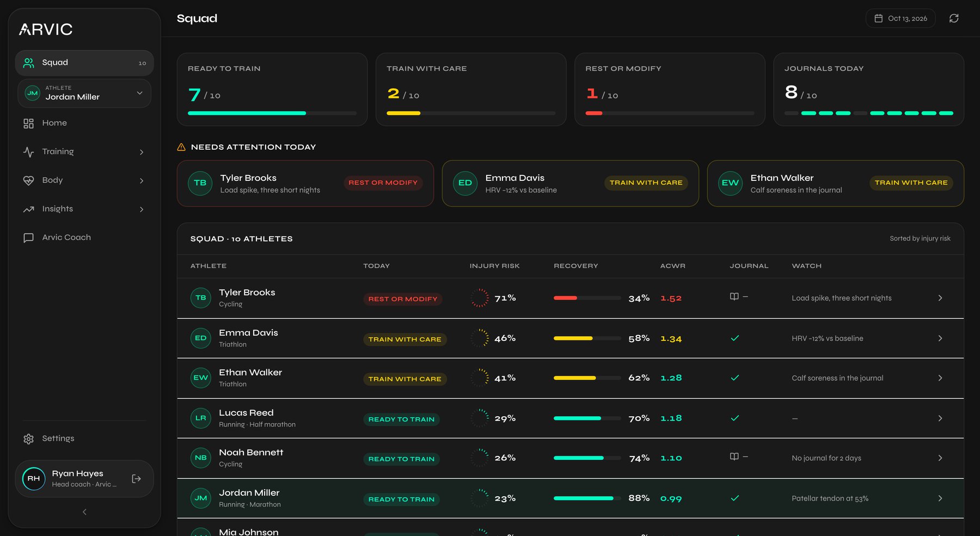Click the Ready to Train progress bar

(x=272, y=113)
